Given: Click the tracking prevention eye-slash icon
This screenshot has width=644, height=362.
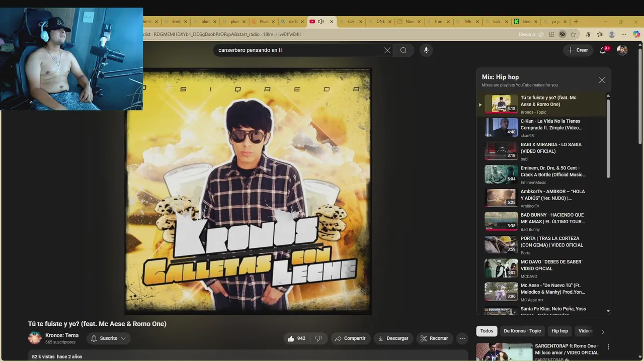Looking at the screenshot, I should tap(562, 34).
